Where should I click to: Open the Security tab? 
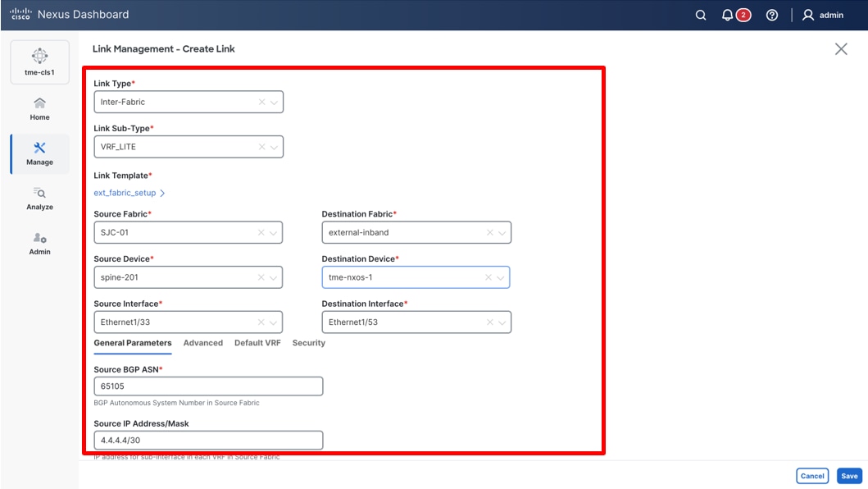click(309, 343)
